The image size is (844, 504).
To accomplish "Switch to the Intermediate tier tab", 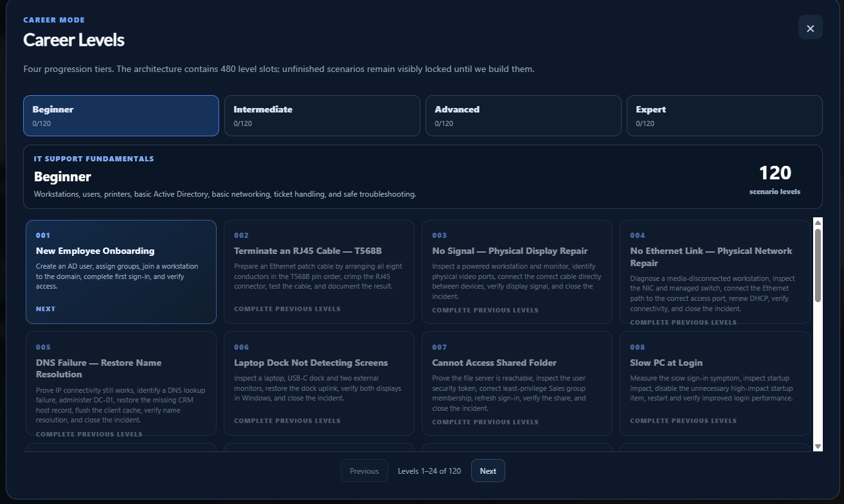I will pos(322,116).
